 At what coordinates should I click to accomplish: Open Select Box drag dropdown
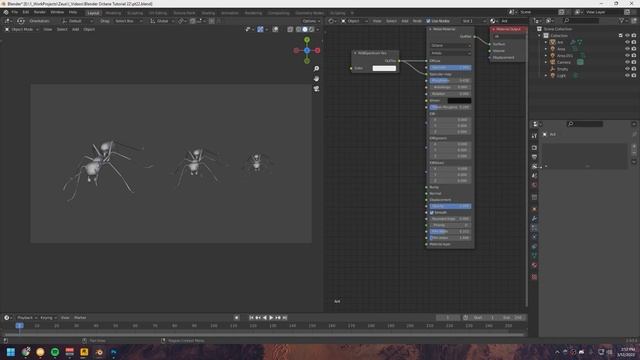coord(128,21)
